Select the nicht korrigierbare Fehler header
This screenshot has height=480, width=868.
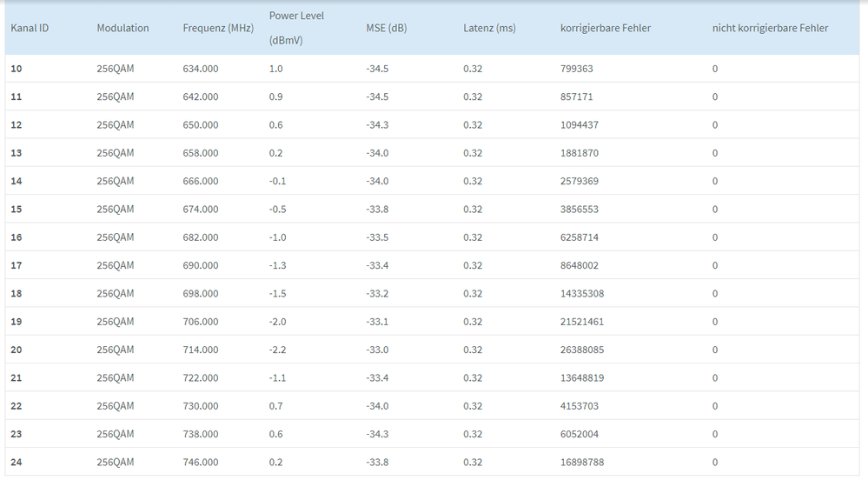[x=770, y=28]
